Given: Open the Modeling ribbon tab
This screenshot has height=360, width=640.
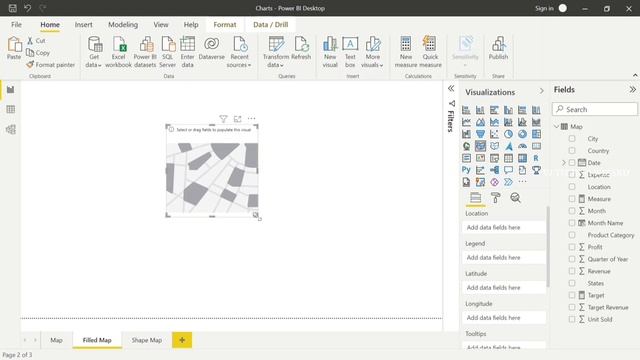Looking at the screenshot, I should coord(123,24).
